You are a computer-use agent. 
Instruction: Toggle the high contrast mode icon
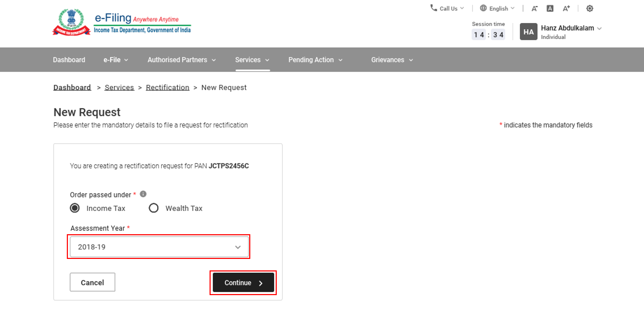[589, 8]
